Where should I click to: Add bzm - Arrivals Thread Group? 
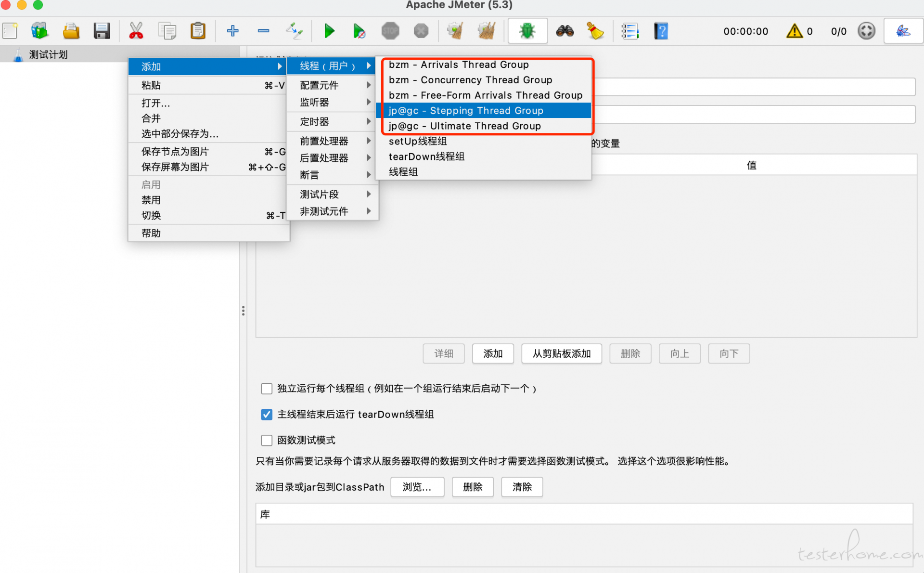[483, 65]
